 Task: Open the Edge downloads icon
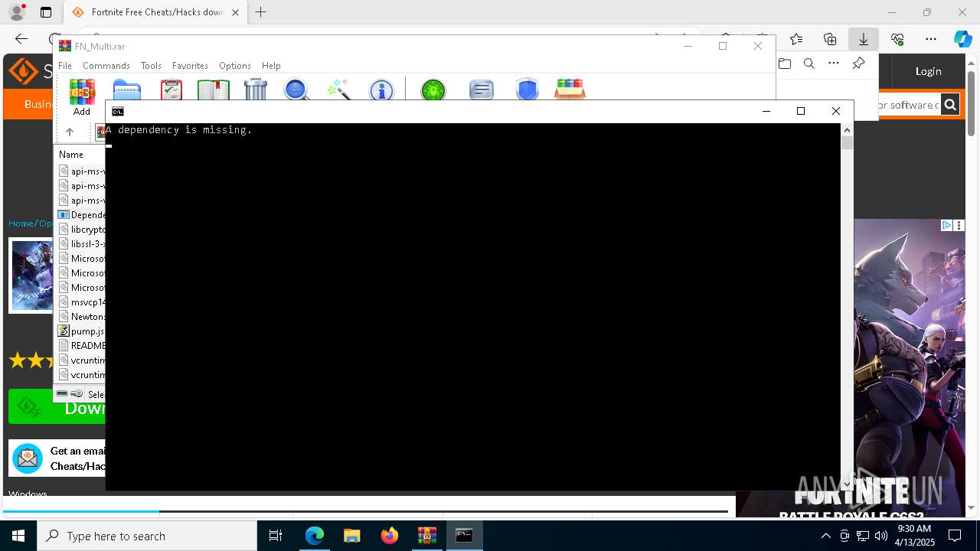point(863,39)
